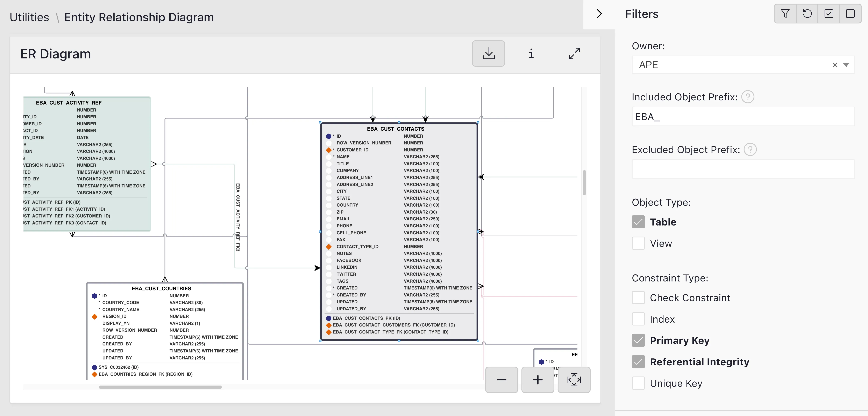
Task: Open diagram information via the info icon
Action: pos(531,53)
